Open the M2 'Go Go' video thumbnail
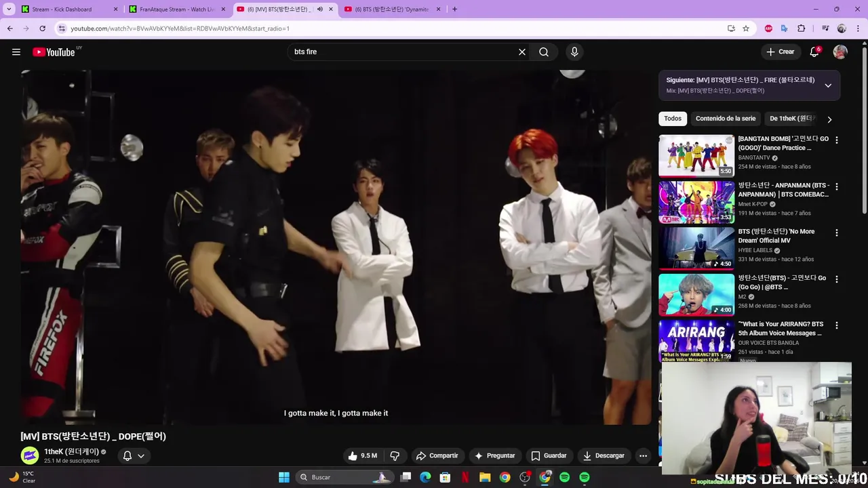Viewport: 868px width, 488px height. 696,295
